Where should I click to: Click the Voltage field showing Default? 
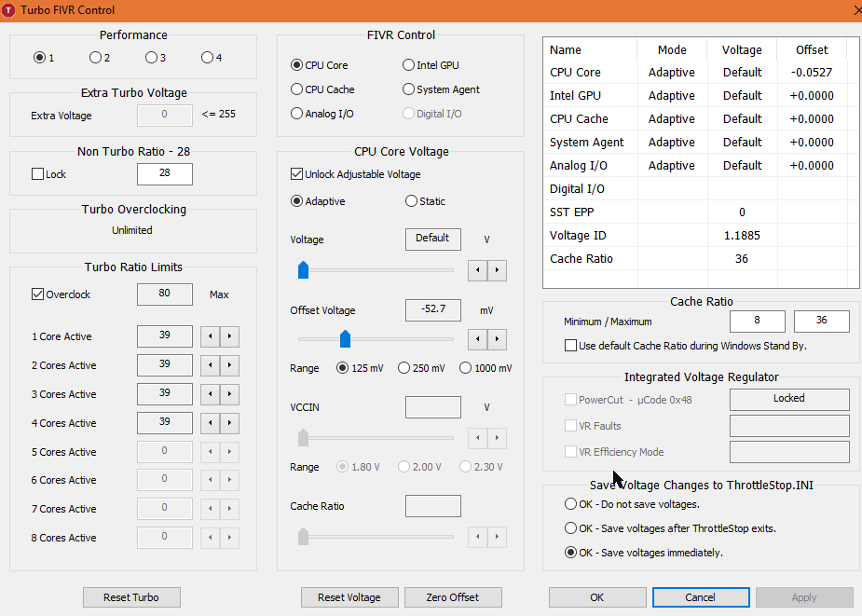433,240
